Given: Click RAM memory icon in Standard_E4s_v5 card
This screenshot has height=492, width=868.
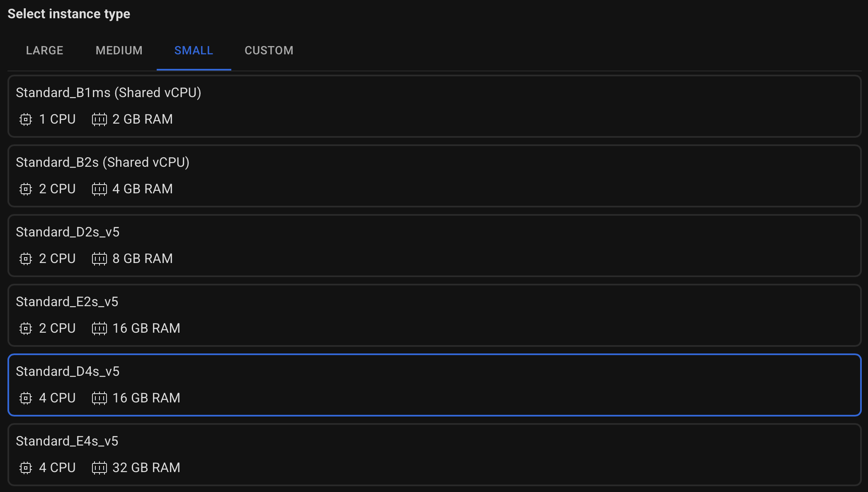Looking at the screenshot, I should point(99,468).
